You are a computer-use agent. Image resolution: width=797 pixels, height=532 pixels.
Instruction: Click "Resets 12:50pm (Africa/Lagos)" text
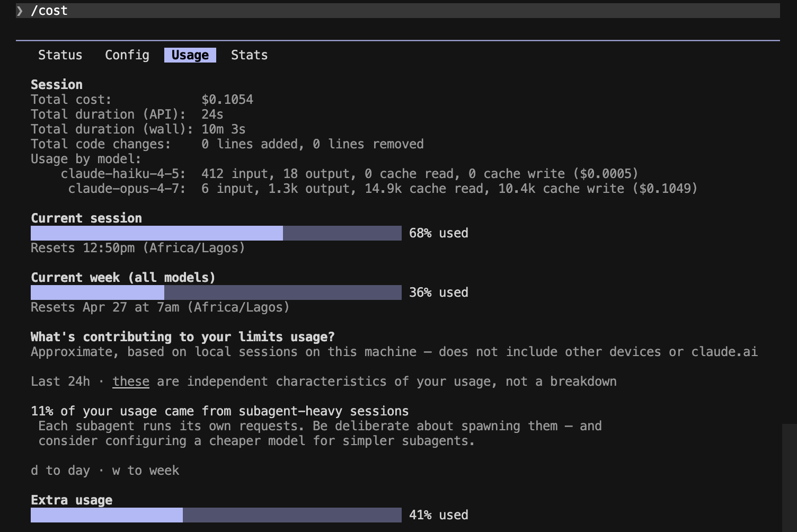click(138, 248)
